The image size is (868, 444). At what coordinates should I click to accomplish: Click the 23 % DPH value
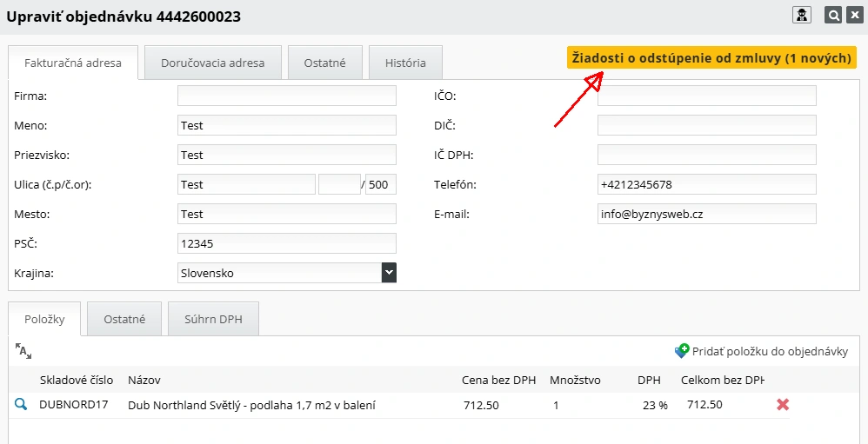656,405
